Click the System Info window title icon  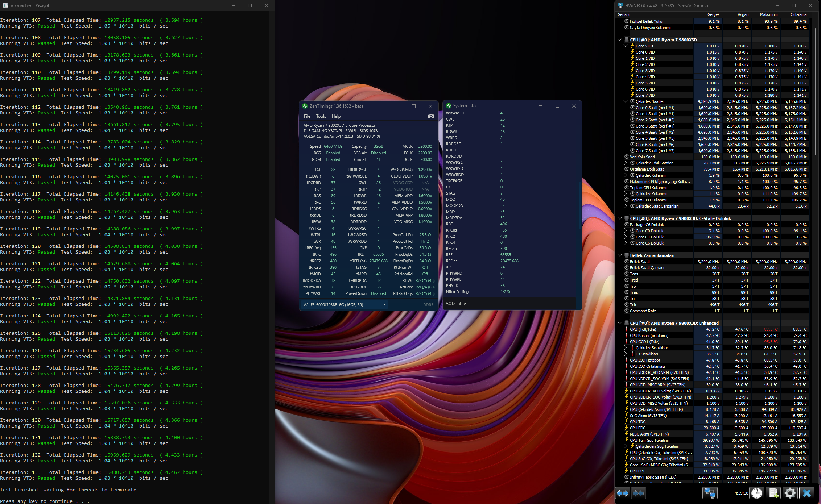[x=449, y=106]
